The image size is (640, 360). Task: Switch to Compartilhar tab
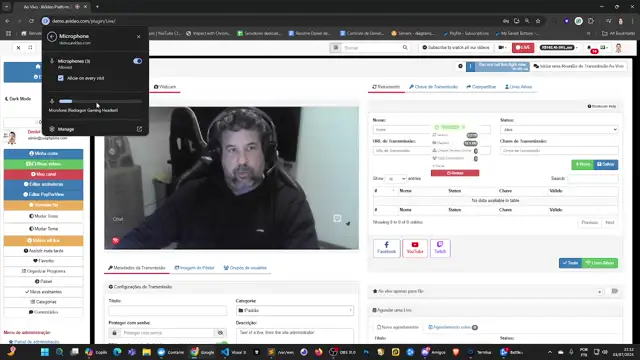pos(481,87)
